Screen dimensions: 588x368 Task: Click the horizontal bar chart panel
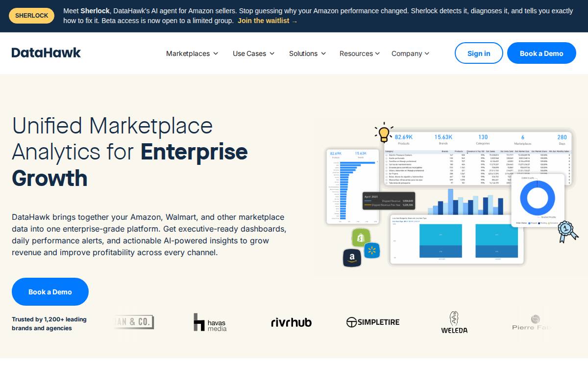(353, 186)
